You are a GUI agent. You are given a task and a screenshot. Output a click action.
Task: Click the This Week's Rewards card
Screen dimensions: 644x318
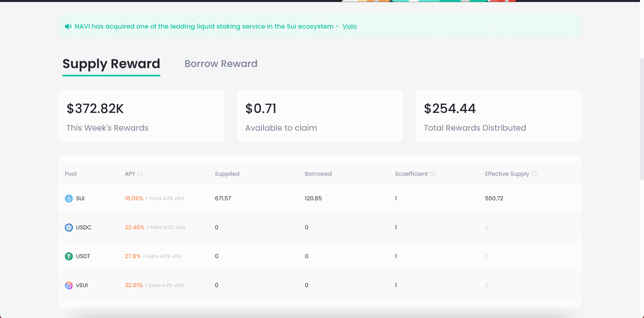[x=141, y=116]
